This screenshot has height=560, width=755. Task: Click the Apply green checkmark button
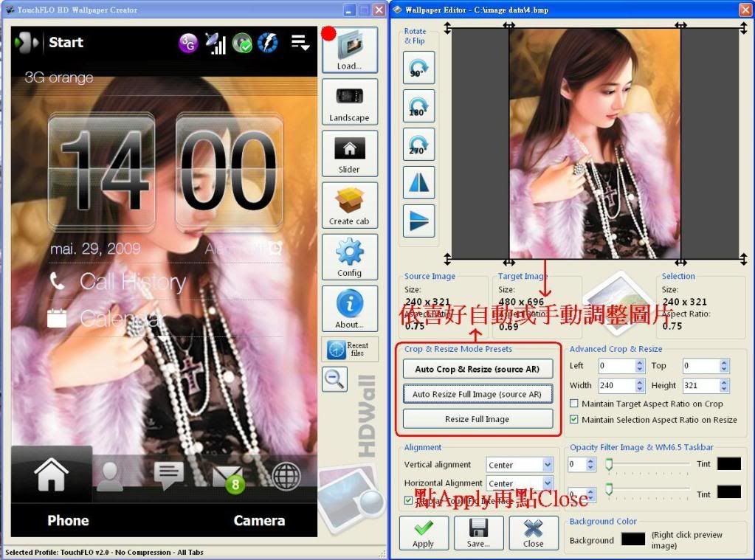pyautogui.click(x=424, y=533)
